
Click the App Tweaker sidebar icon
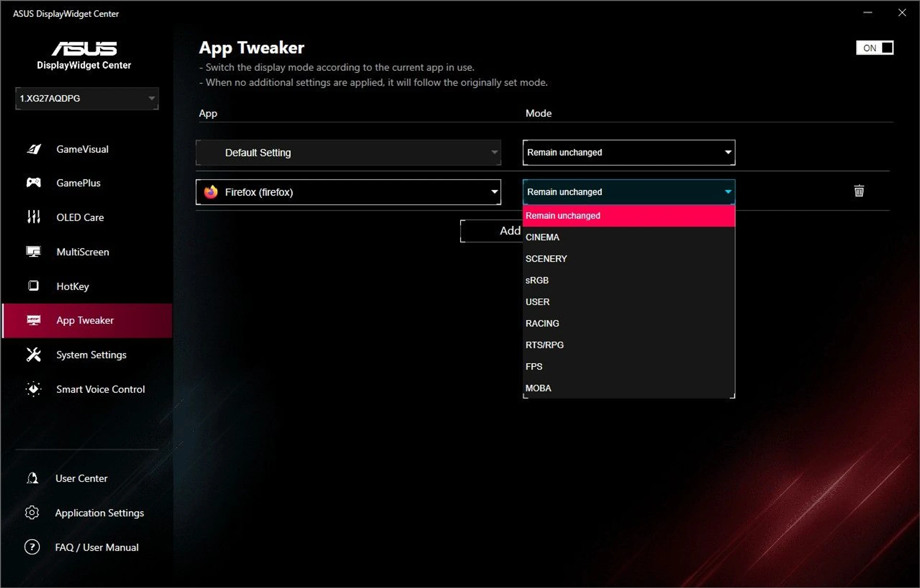click(34, 320)
